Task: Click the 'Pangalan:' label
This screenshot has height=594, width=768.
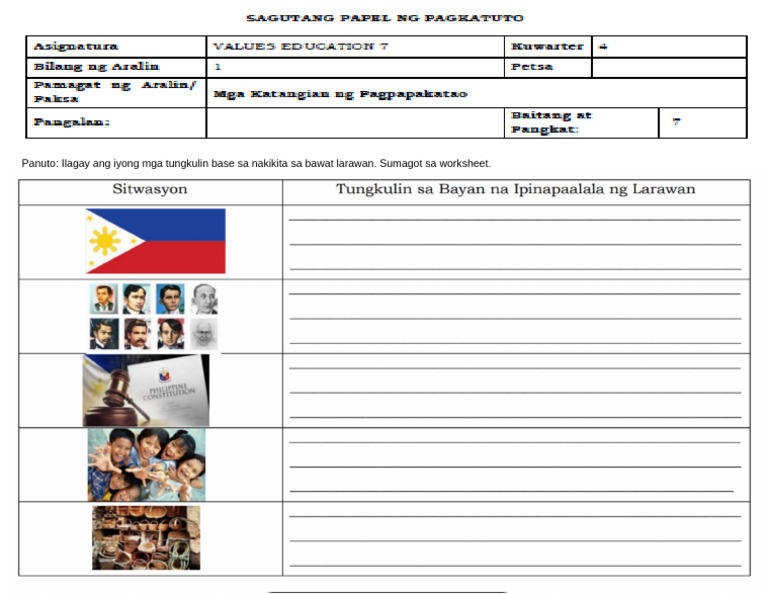Action: 72,122
